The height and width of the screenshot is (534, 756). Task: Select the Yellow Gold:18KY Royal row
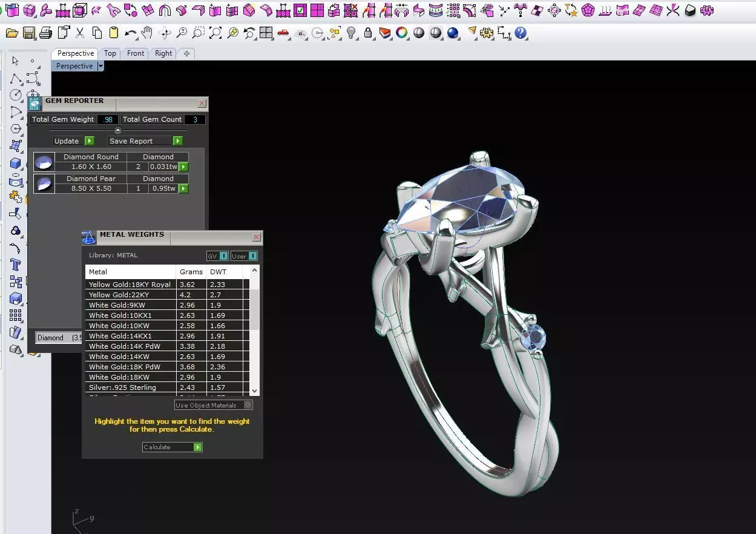point(168,285)
